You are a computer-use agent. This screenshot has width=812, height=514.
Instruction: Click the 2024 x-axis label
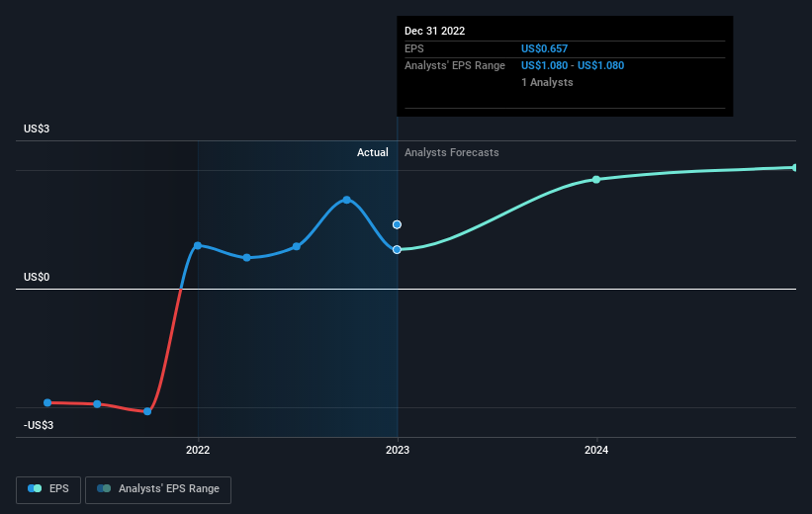pos(596,451)
